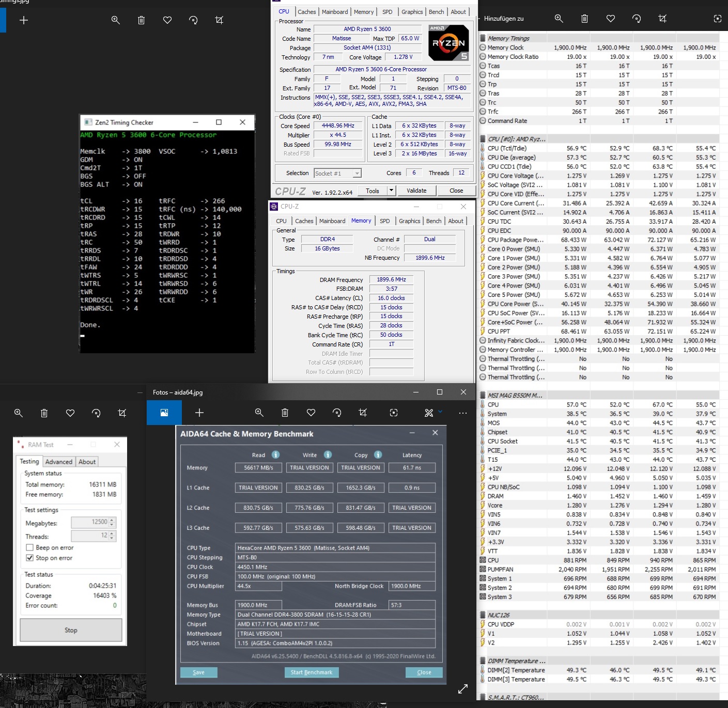Uncheck Stop on error in RAM Test
This screenshot has width=728, height=708.
[30, 558]
